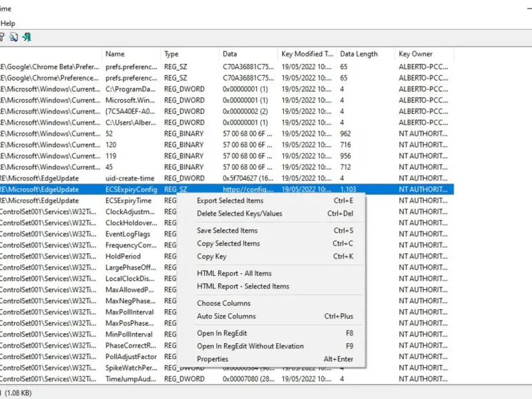The image size is (532, 399).
Task: Select the PhaseCorrectR... row
Action: point(227,345)
